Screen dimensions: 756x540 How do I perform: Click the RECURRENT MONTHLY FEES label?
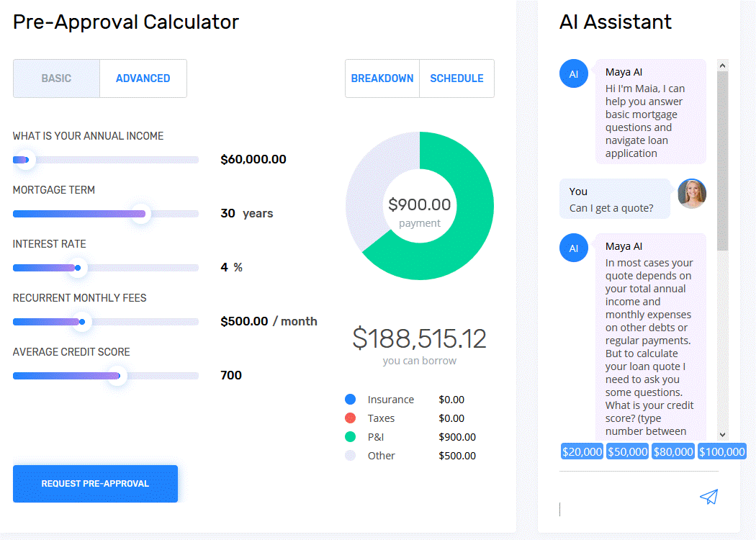point(79,298)
